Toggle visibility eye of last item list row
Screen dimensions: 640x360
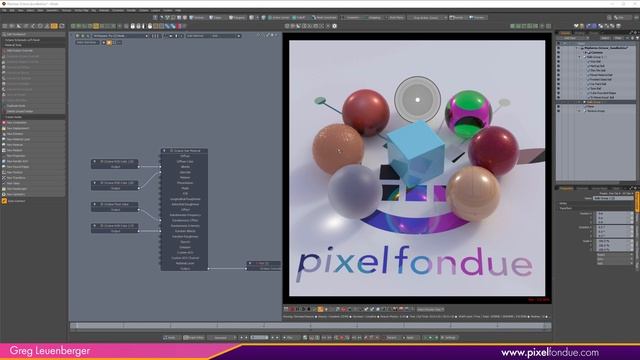click(558, 111)
